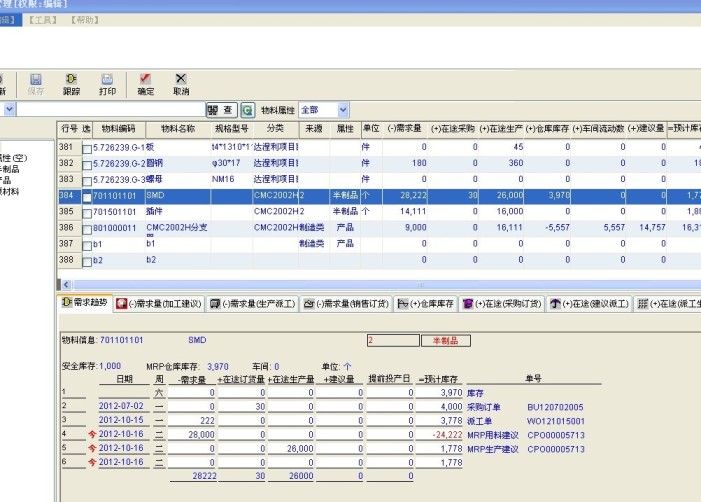
Task: Open the (-)需求量(销售订货) tab
Action: click(x=343, y=303)
